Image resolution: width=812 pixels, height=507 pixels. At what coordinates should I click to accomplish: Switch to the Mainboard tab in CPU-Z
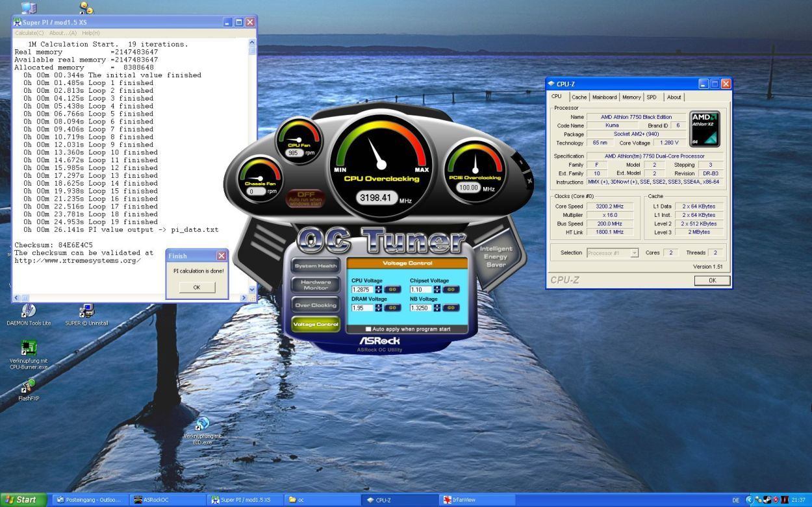pyautogui.click(x=604, y=97)
